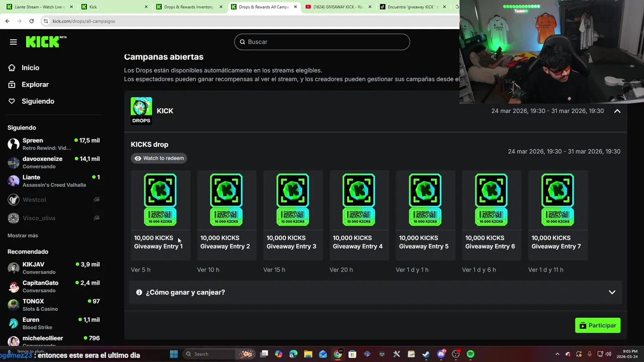Open Copilot from taskbar

pyautogui.click(x=279, y=354)
